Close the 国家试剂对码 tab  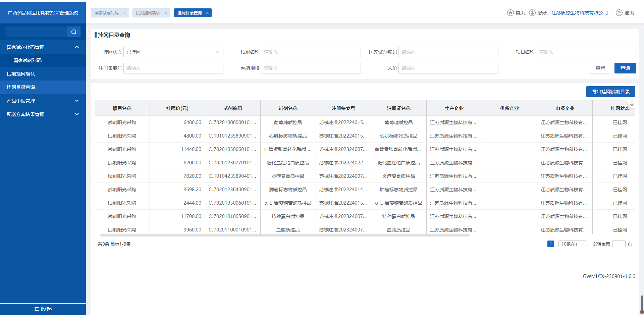pos(124,13)
